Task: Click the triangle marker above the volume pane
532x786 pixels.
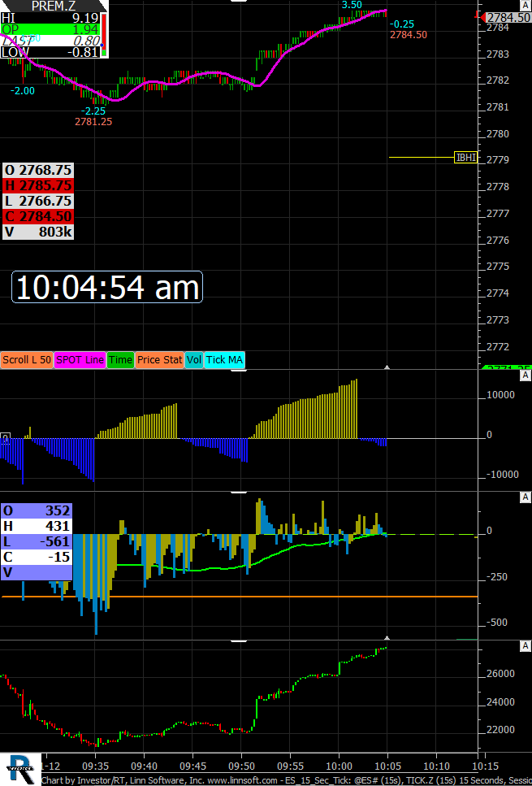Action: (387, 368)
